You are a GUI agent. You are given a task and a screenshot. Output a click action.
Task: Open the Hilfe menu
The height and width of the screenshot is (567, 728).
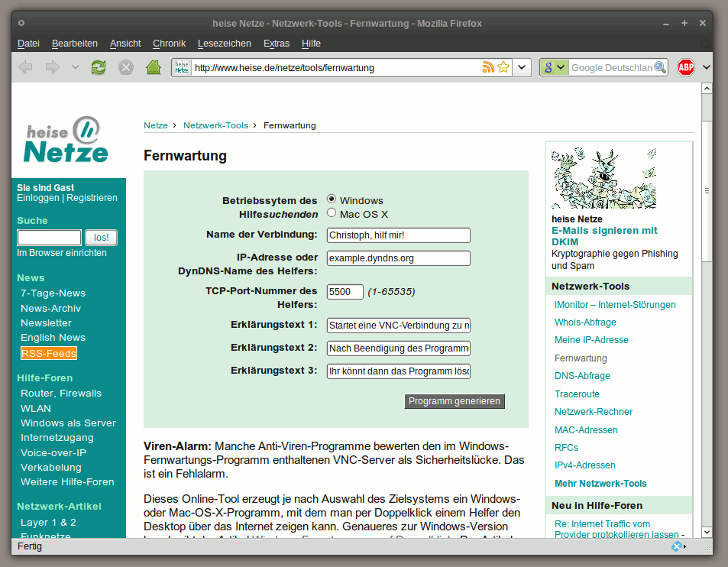(x=311, y=44)
